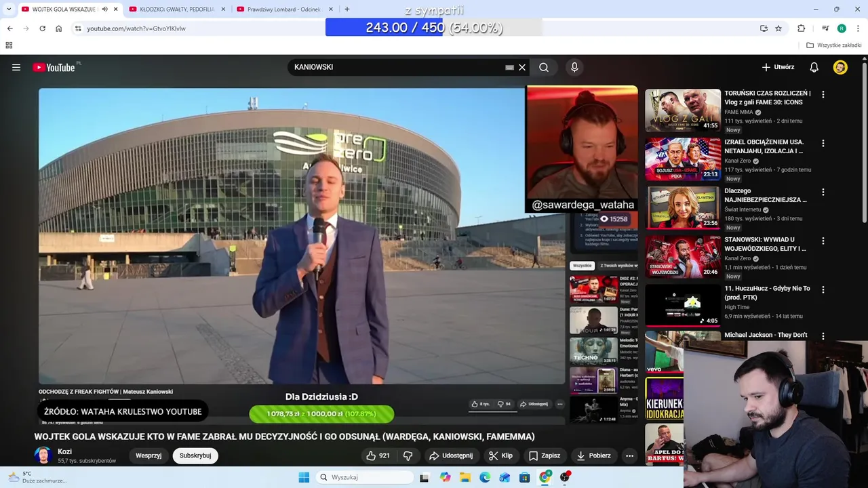Open Microsoft Edge from the taskbar
The image size is (868, 488).
[x=485, y=477]
